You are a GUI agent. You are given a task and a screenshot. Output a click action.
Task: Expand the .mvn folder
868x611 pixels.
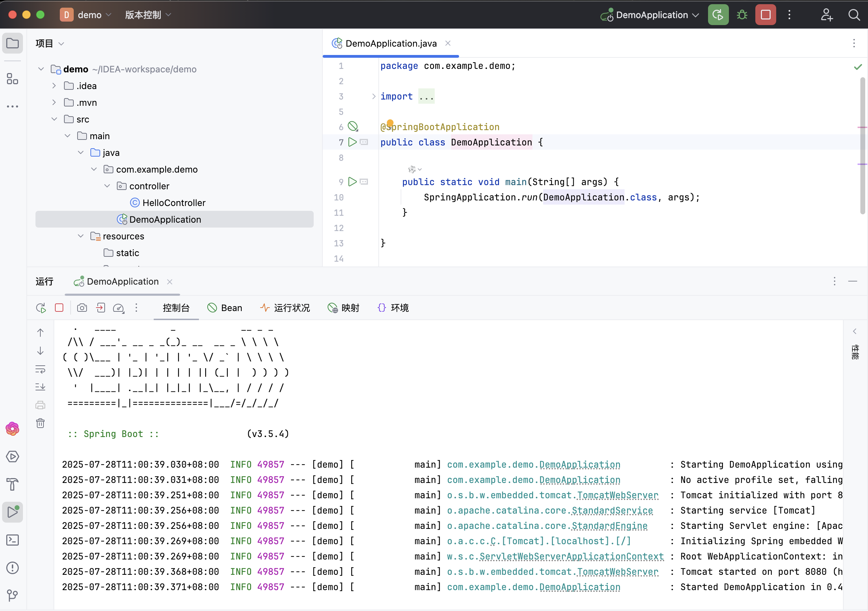(x=54, y=102)
